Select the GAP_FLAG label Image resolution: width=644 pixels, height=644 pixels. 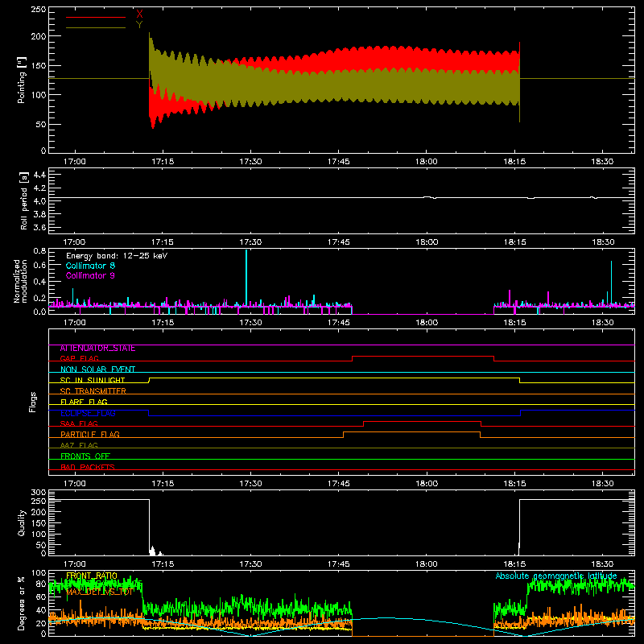pyautogui.click(x=79, y=358)
